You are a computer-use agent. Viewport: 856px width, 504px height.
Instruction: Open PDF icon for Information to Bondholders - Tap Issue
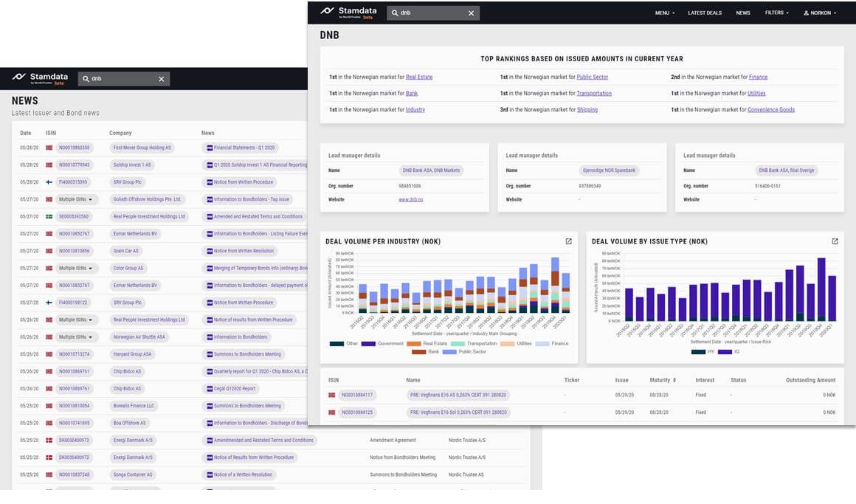[x=210, y=200]
